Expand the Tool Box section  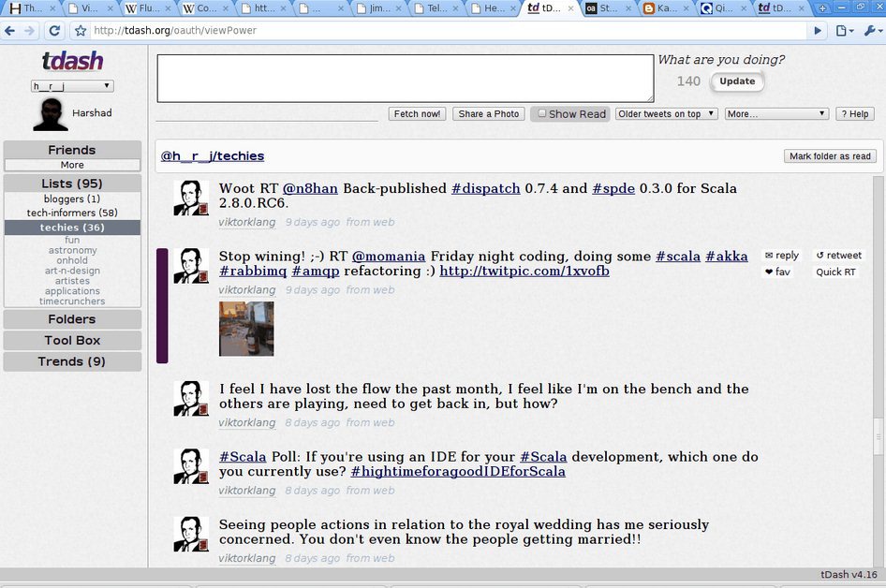72,340
